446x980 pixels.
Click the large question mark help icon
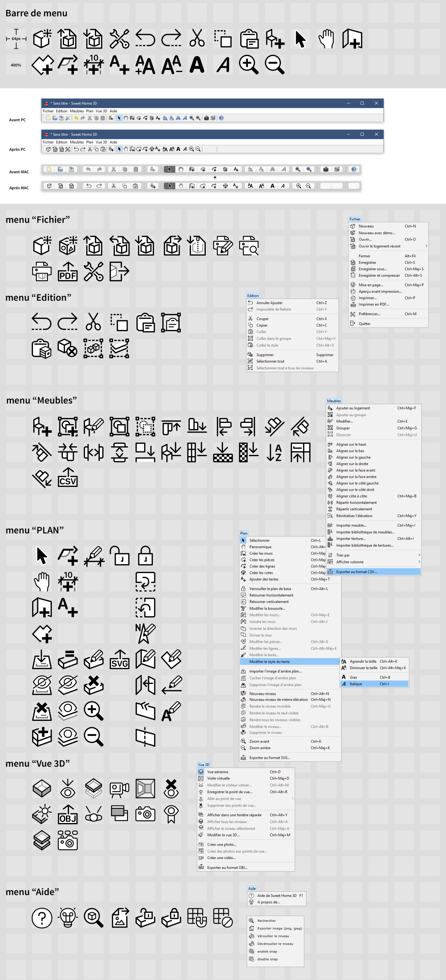[42, 918]
